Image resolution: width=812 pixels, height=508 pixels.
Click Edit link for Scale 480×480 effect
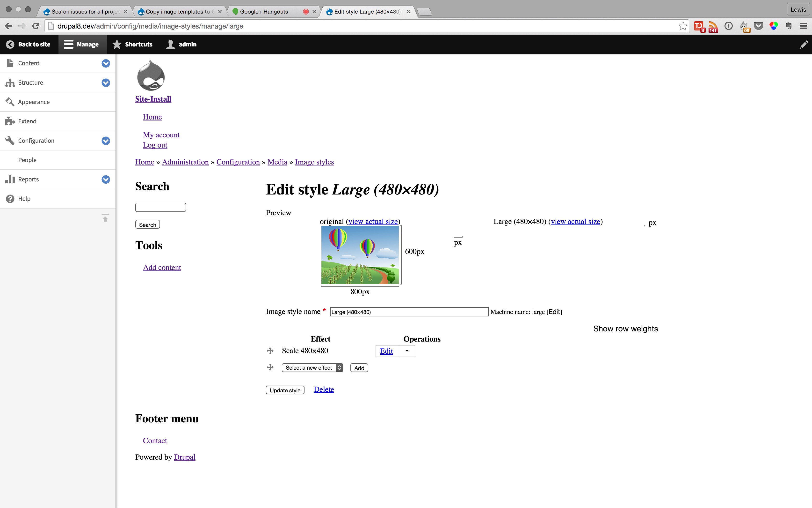click(x=386, y=351)
